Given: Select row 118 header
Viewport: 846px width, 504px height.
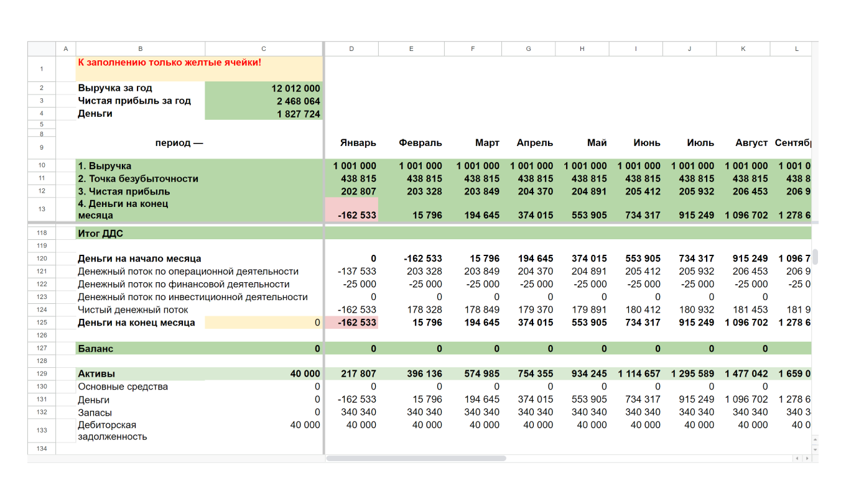Looking at the screenshot, I should pyautogui.click(x=42, y=233).
